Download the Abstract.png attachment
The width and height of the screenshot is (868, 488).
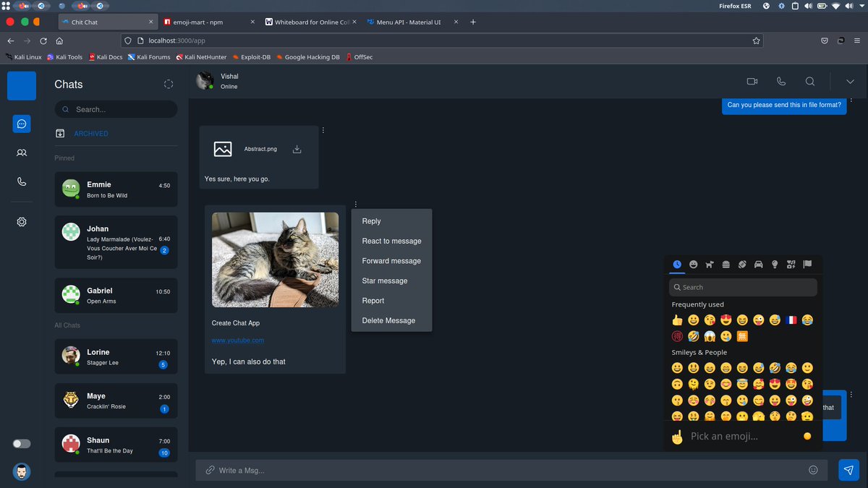point(297,149)
